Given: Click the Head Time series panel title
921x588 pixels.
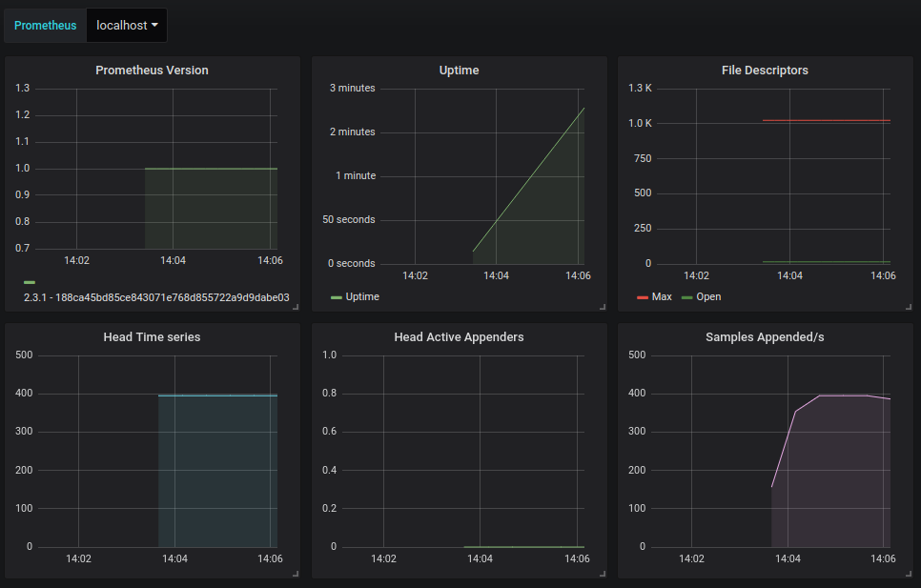Looking at the screenshot, I should (x=152, y=337).
